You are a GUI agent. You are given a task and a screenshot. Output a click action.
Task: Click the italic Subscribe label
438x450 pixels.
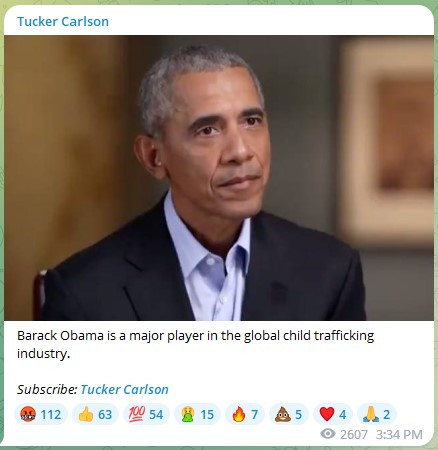click(47, 389)
